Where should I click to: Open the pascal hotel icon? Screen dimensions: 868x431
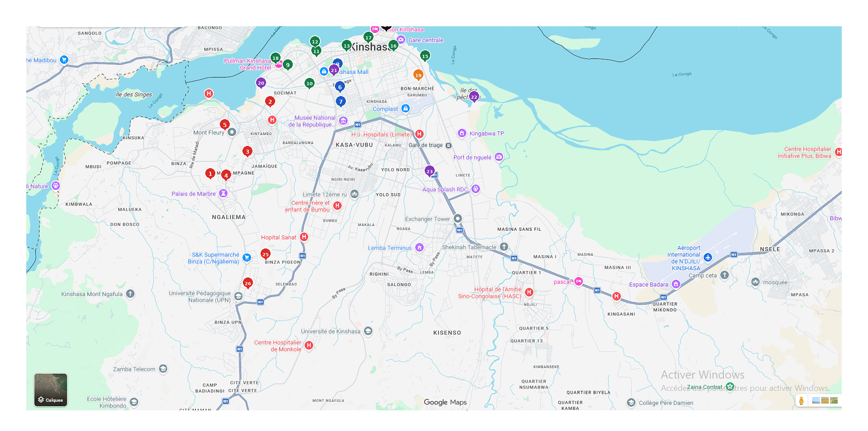tap(579, 281)
